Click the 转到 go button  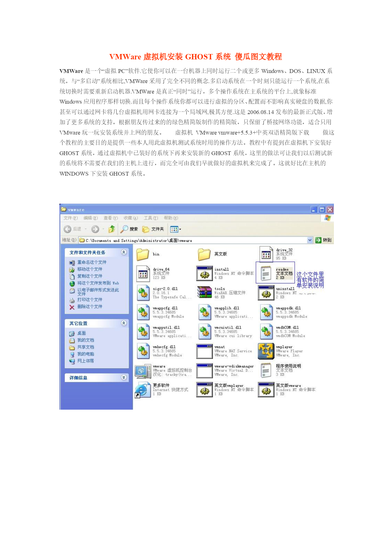(323, 240)
